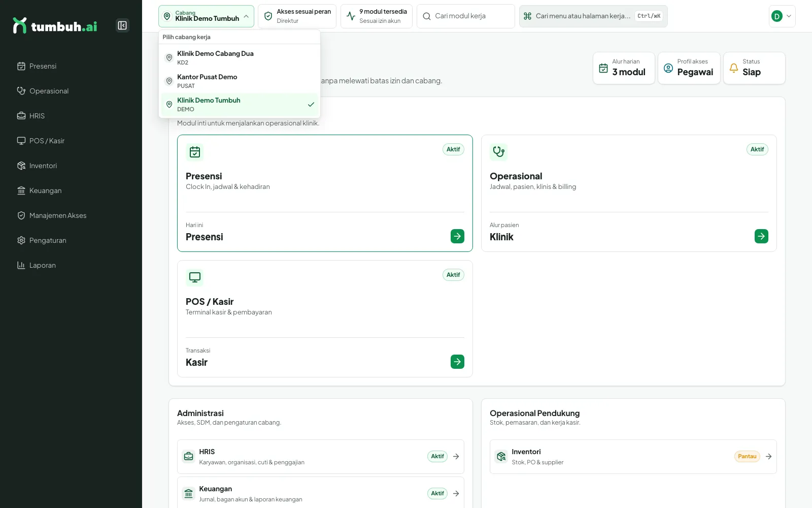812x508 pixels.
Task: Open Inventori row via its arrow
Action: tap(768, 456)
